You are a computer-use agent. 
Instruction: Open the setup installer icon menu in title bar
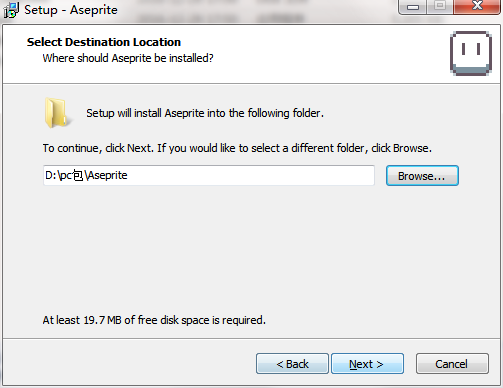[x=11, y=10]
